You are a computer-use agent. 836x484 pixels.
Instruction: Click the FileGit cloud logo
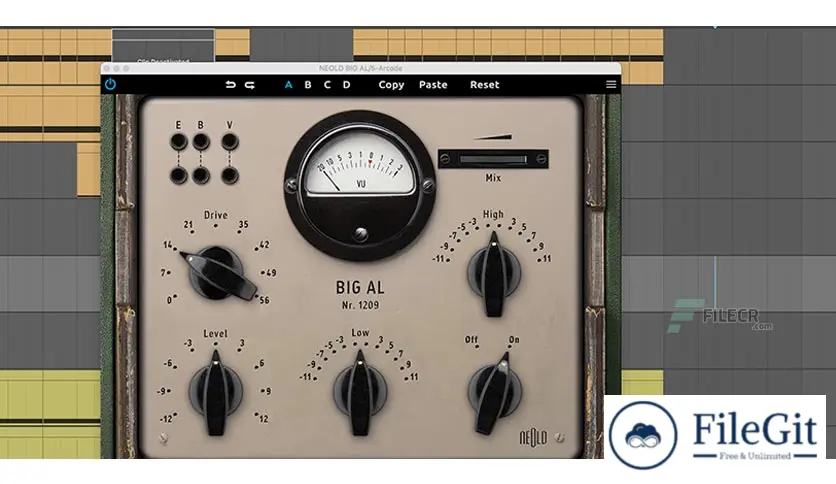[x=643, y=435]
